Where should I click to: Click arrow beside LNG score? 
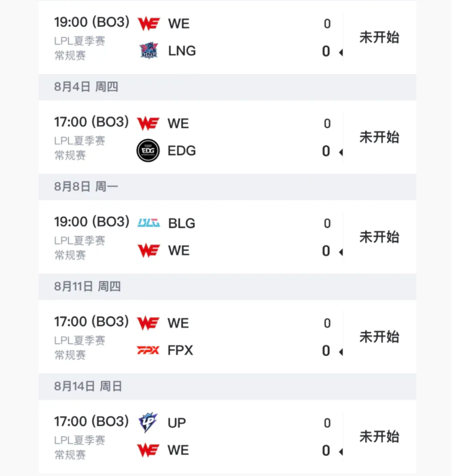341,53
